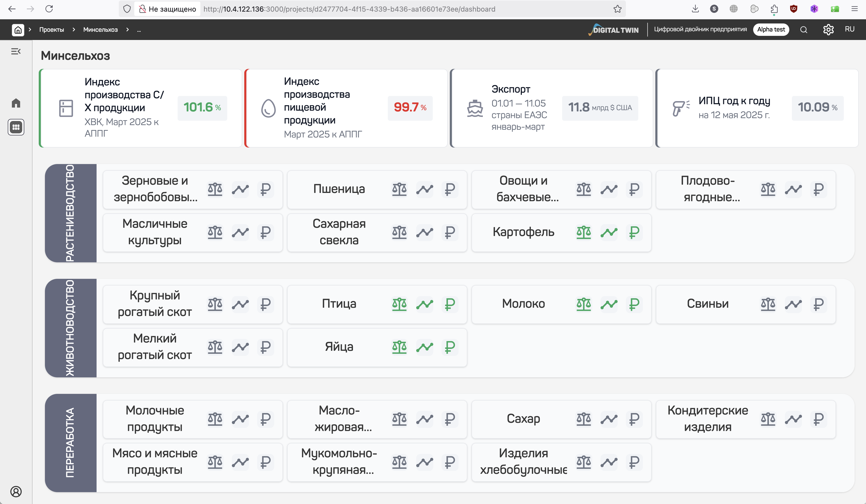Open the trend chart icon for Картофель
Image resolution: width=866 pixels, height=504 pixels.
(609, 232)
